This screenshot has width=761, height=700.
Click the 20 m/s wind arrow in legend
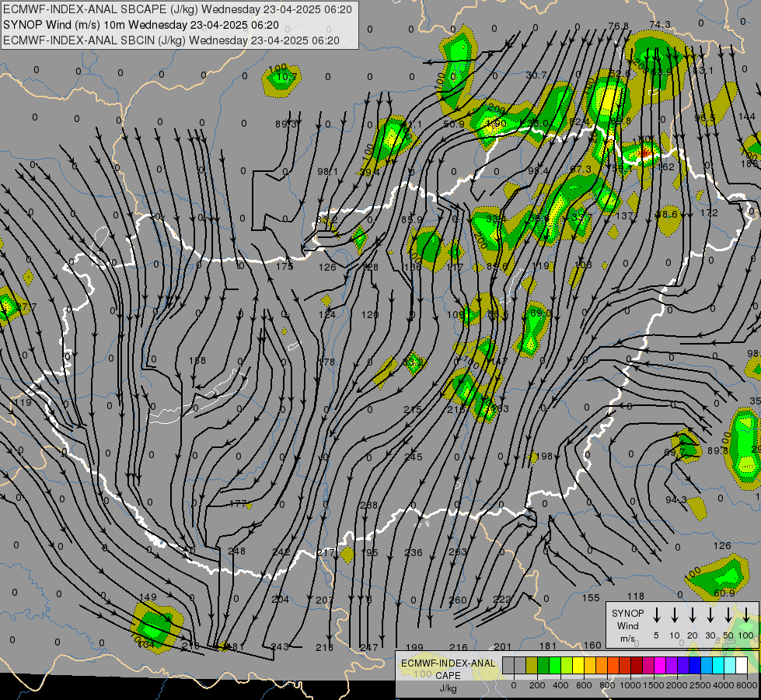pos(693,614)
